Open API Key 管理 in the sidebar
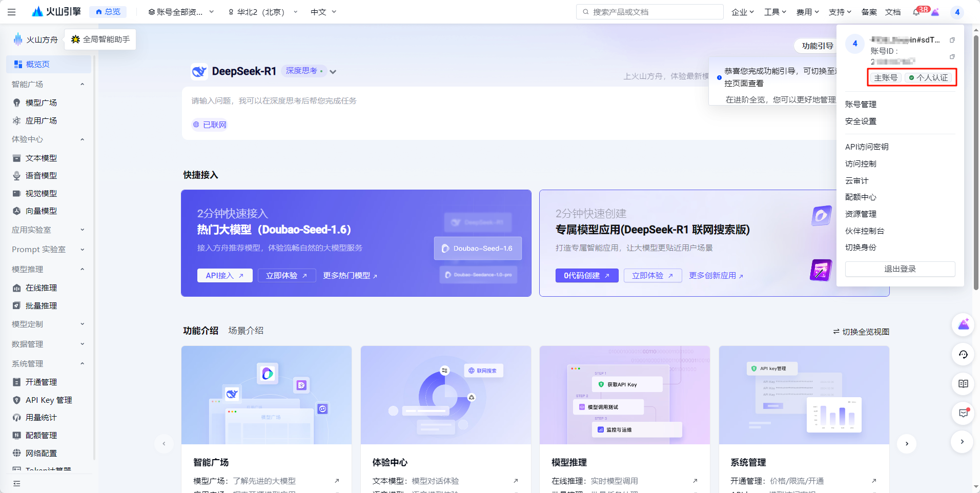 point(49,400)
